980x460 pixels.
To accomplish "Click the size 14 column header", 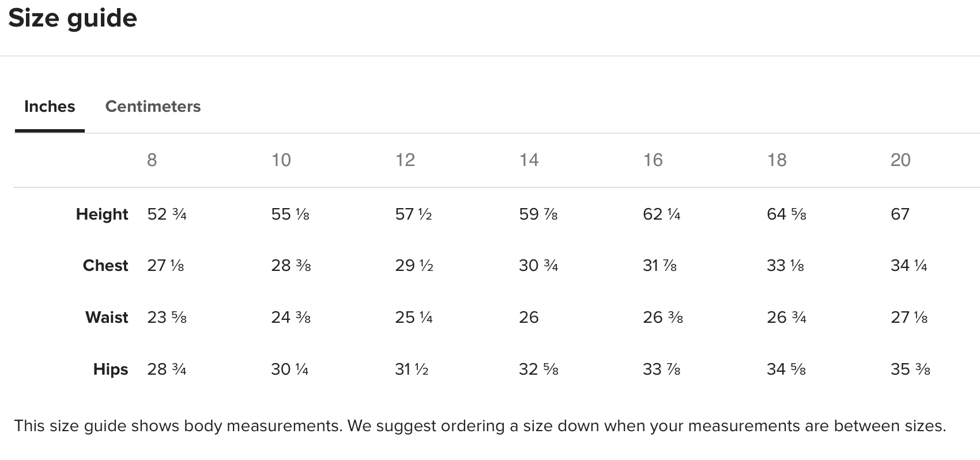I will click(529, 160).
